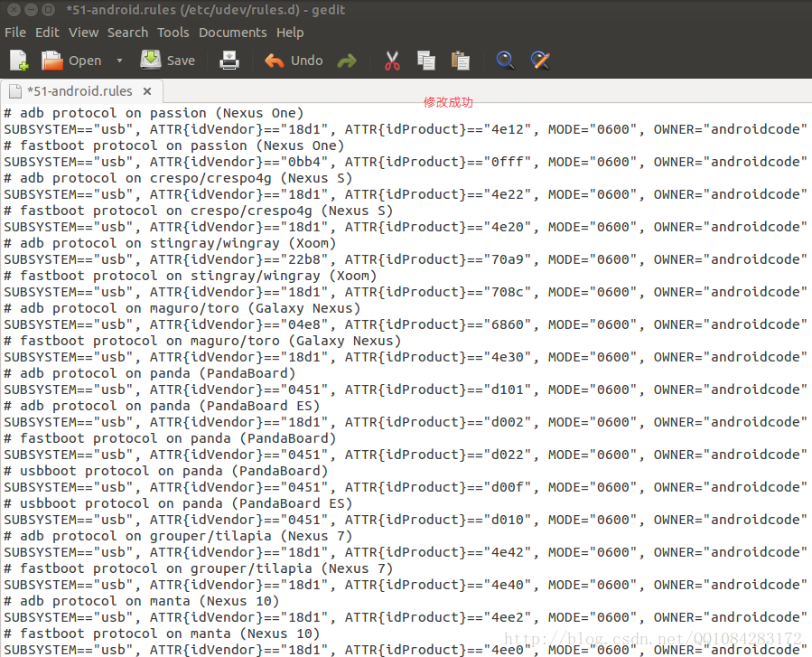Click the comment "adb protocol on grouper/tilapia (Nexus 7)"
This screenshot has width=812, height=657.
pos(186,536)
